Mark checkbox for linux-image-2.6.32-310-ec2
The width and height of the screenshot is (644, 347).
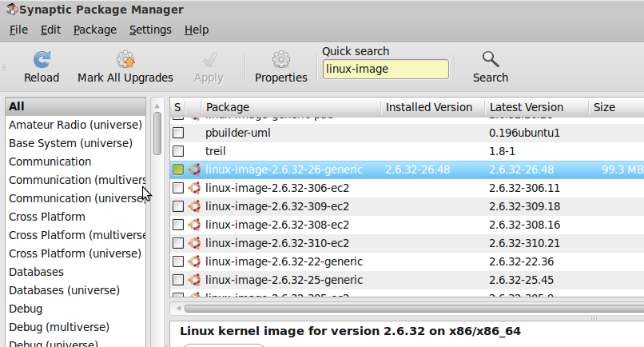(x=178, y=243)
